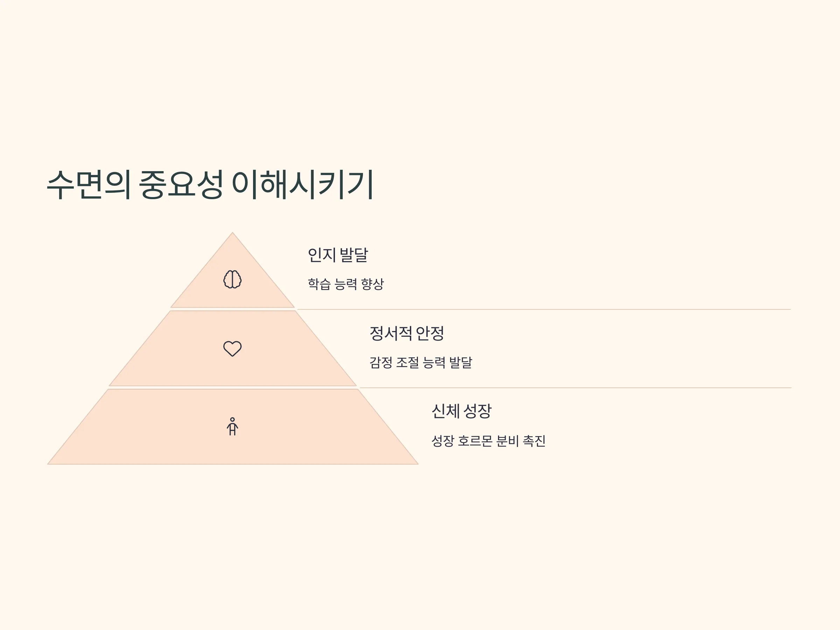Select the divider line under '감정 조절 능력 발달'
The image size is (840, 630).
tap(575, 388)
